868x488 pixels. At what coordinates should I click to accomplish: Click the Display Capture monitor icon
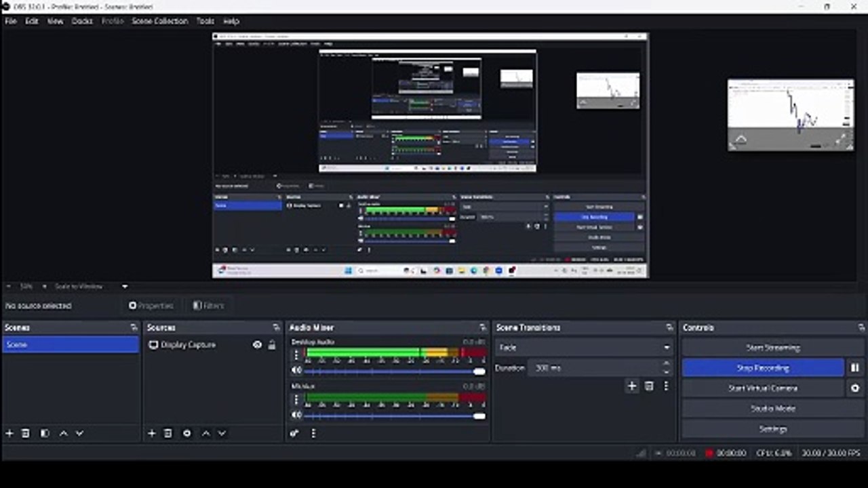(x=153, y=345)
